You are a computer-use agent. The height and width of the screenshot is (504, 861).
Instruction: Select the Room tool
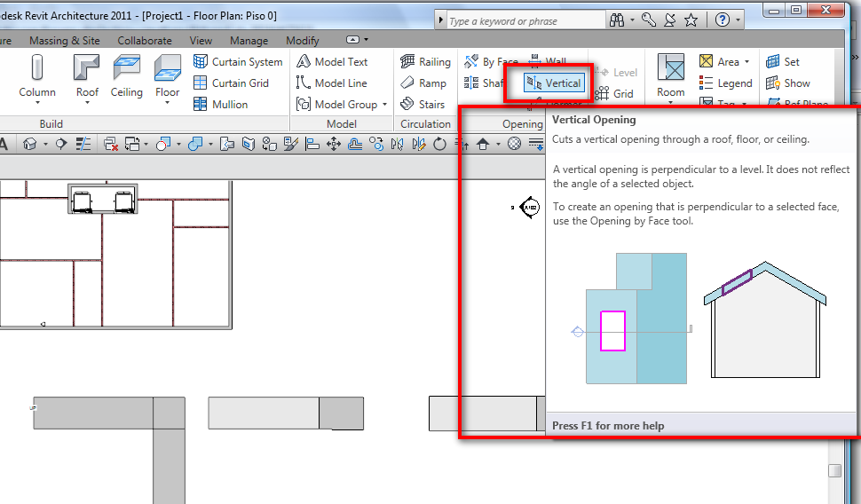pos(670,75)
